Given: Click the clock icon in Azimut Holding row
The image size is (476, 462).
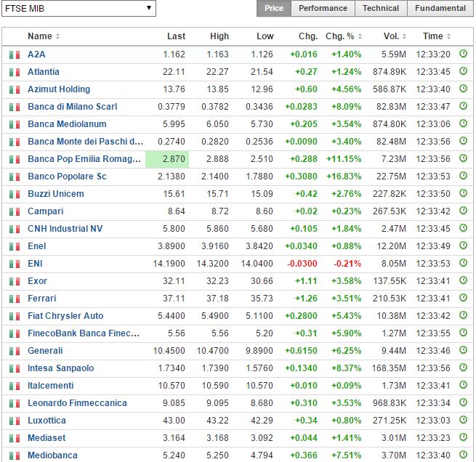Looking at the screenshot, I should (463, 89).
